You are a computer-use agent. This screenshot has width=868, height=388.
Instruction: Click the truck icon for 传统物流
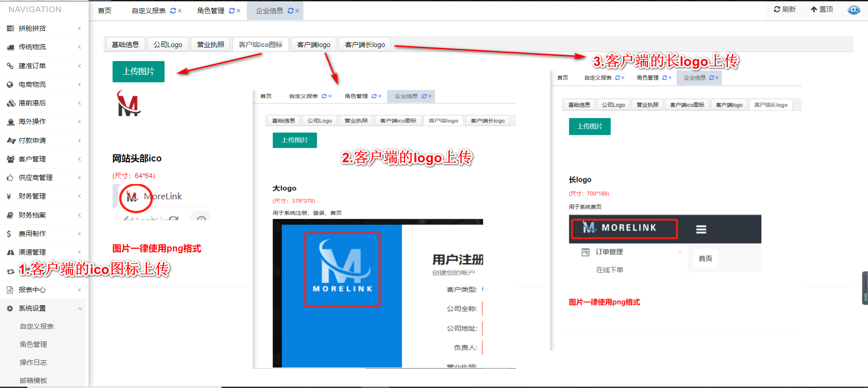[x=10, y=47]
